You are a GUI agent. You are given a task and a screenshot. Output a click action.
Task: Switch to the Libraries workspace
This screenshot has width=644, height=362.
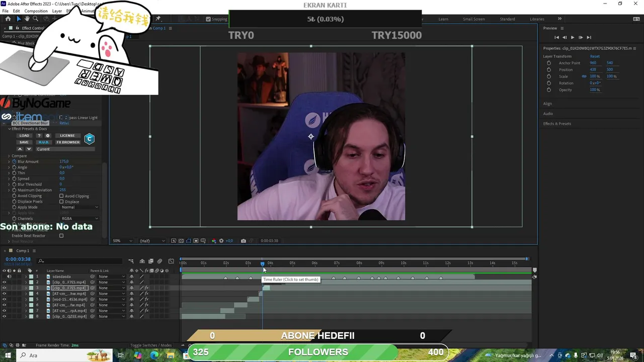[x=537, y=19]
